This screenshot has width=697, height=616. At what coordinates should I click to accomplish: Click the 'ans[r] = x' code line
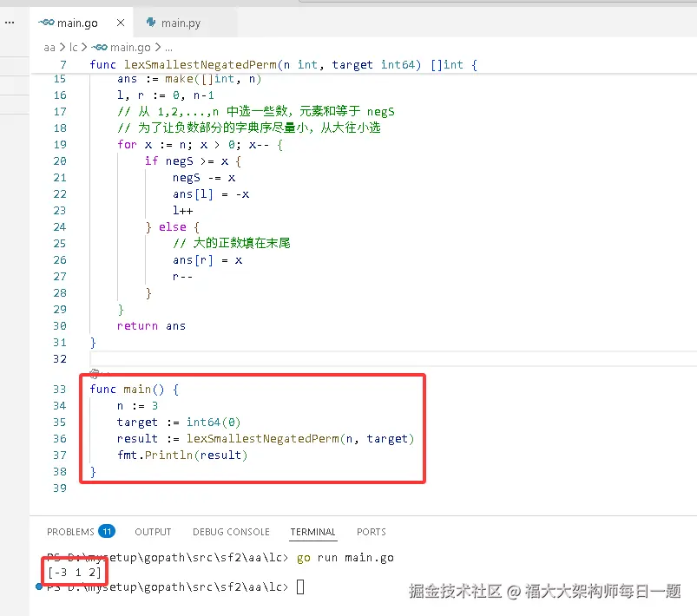[207, 260]
